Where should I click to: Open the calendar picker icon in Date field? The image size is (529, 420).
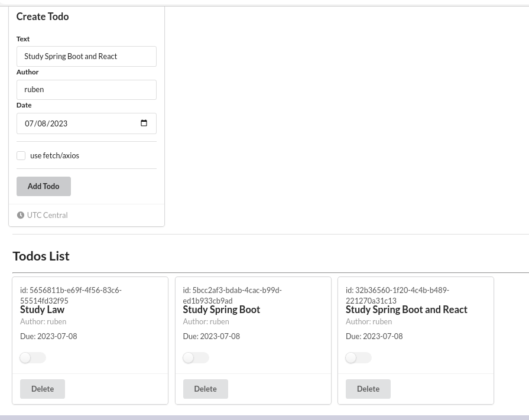coord(144,123)
